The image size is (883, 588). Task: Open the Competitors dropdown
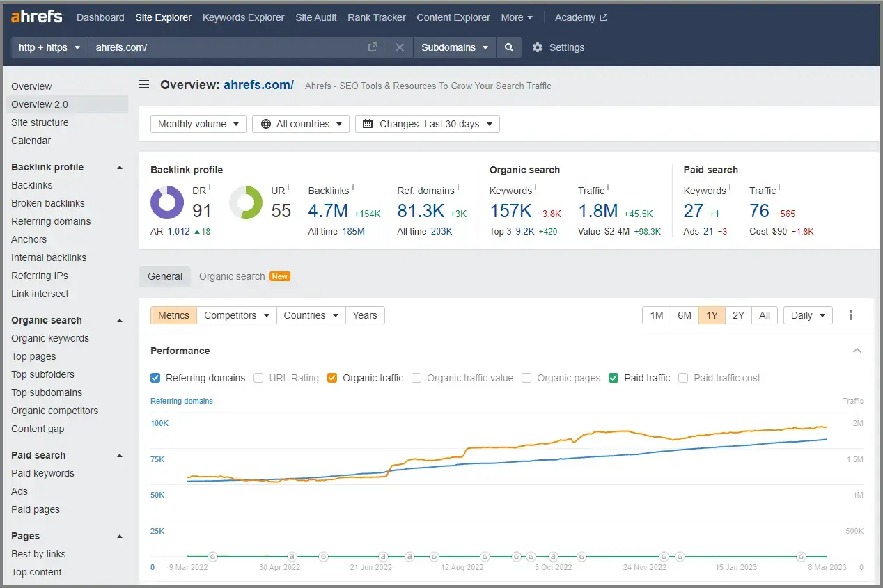237,315
